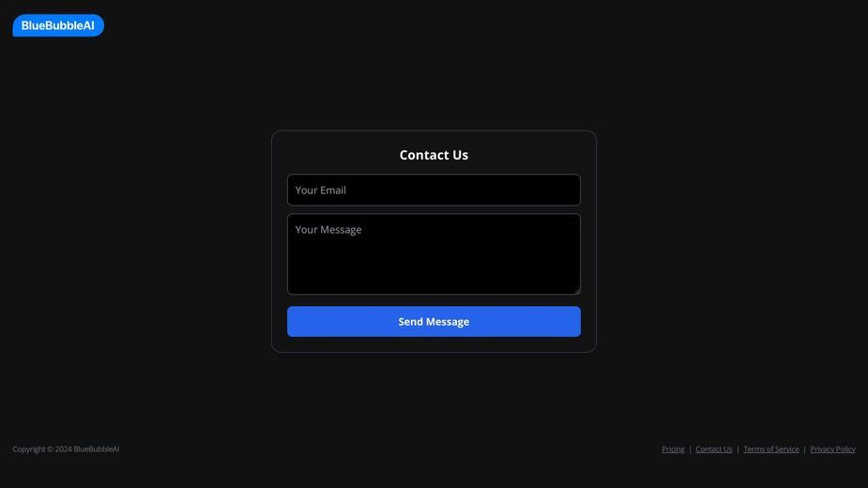Place the cursor in the email address box
Image resolution: width=868 pixels, height=488 pixels.
[x=434, y=190]
